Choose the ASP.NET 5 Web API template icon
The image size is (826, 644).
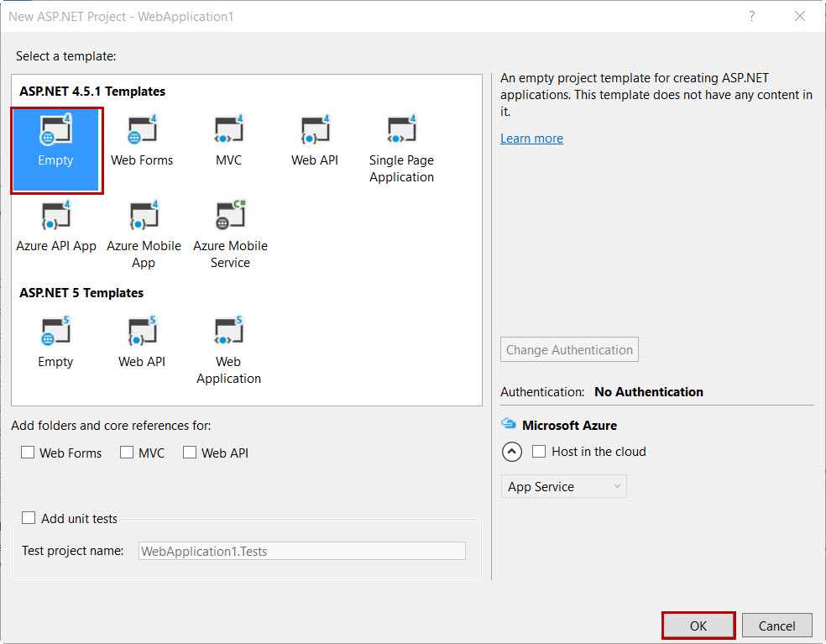tap(142, 332)
